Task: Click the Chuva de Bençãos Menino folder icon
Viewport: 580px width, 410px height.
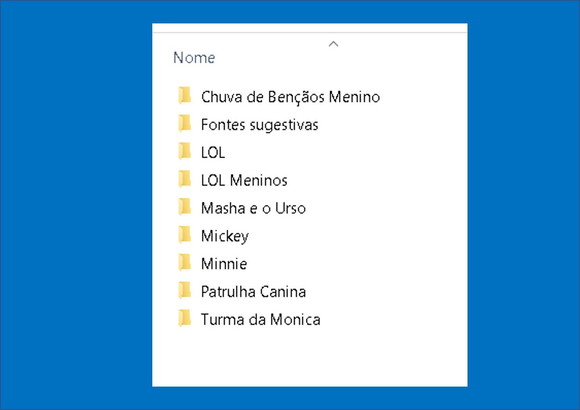Action: 184,95
